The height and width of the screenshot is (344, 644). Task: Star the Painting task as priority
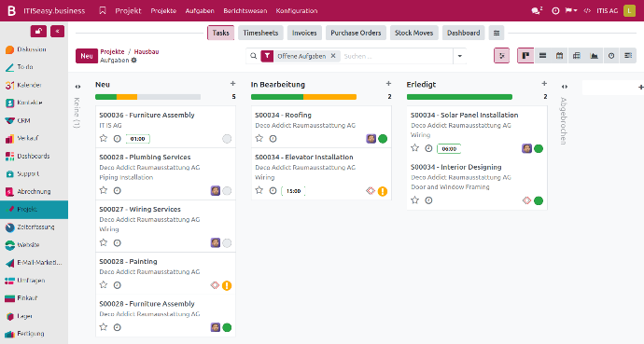pos(104,285)
